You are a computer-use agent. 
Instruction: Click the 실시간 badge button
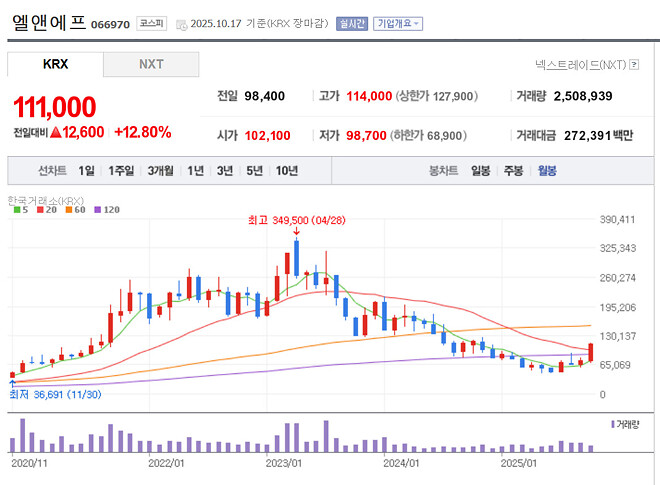[352, 24]
